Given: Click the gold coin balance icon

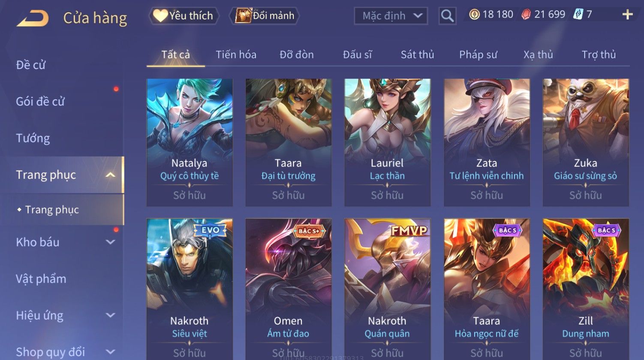Looking at the screenshot, I should (474, 15).
